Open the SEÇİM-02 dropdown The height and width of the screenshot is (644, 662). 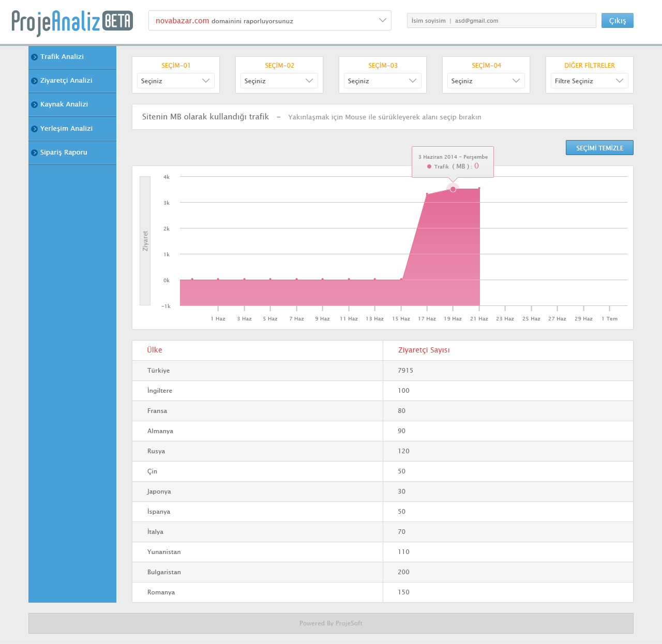pyautogui.click(x=279, y=81)
